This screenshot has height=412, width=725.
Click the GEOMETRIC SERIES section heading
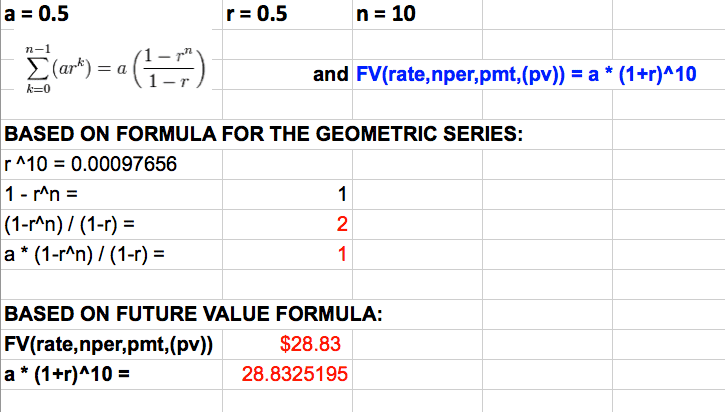point(264,136)
